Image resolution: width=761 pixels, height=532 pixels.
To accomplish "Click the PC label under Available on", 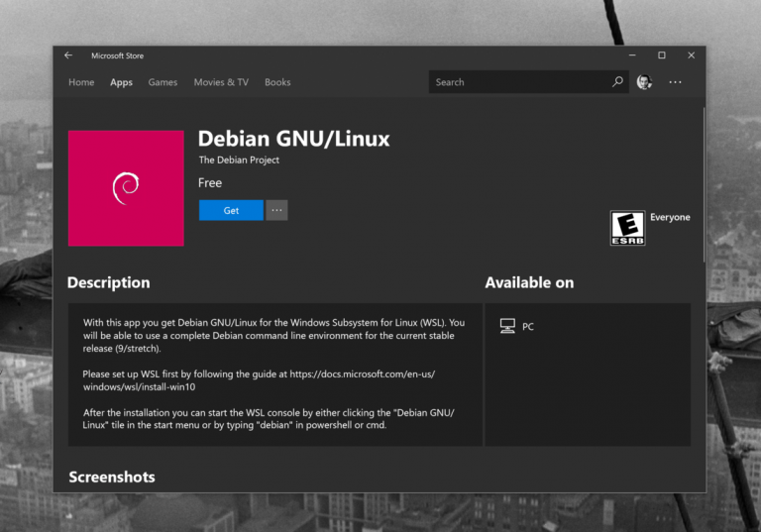I will click(528, 327).
